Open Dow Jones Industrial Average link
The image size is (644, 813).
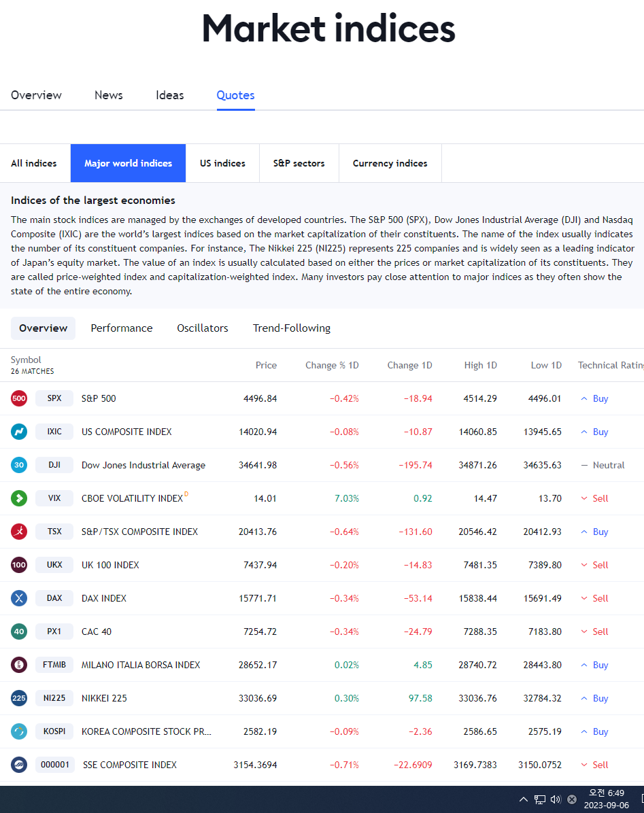(x=143, y=465)
